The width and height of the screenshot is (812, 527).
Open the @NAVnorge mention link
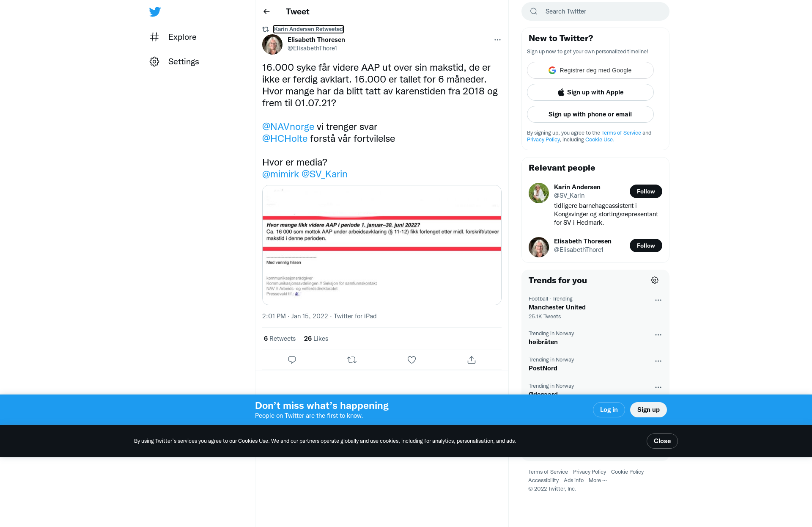[288, 127]
